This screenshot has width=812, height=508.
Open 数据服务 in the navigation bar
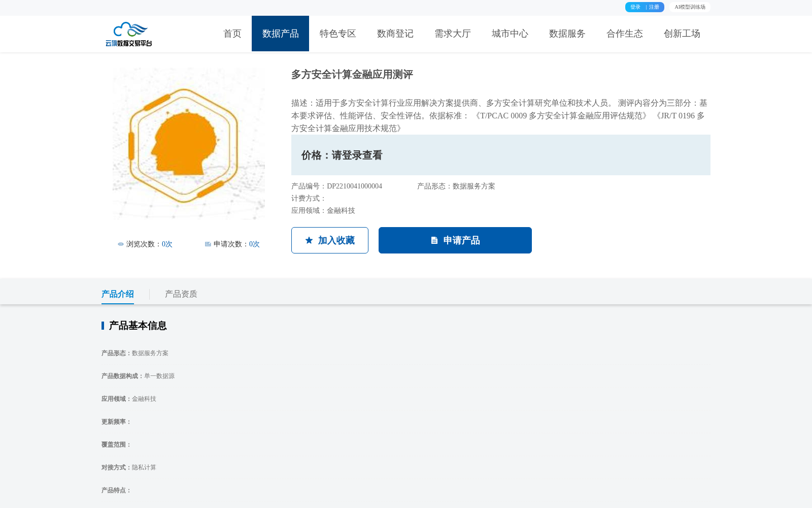[567, 34]
